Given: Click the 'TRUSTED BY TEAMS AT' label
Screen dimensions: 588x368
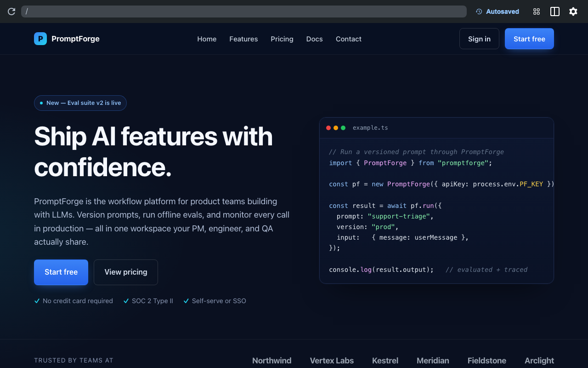Looking at the screenshot, I should coord(73,361).
